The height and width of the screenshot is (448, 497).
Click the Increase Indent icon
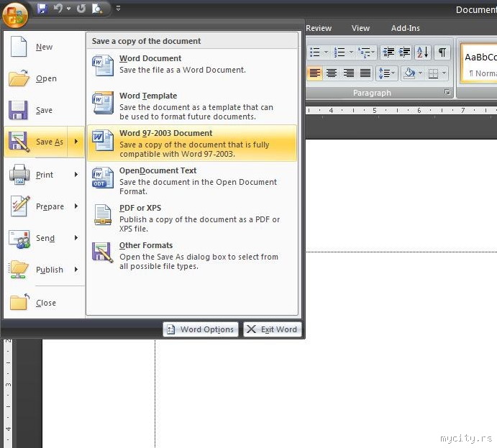click(405, 52)
